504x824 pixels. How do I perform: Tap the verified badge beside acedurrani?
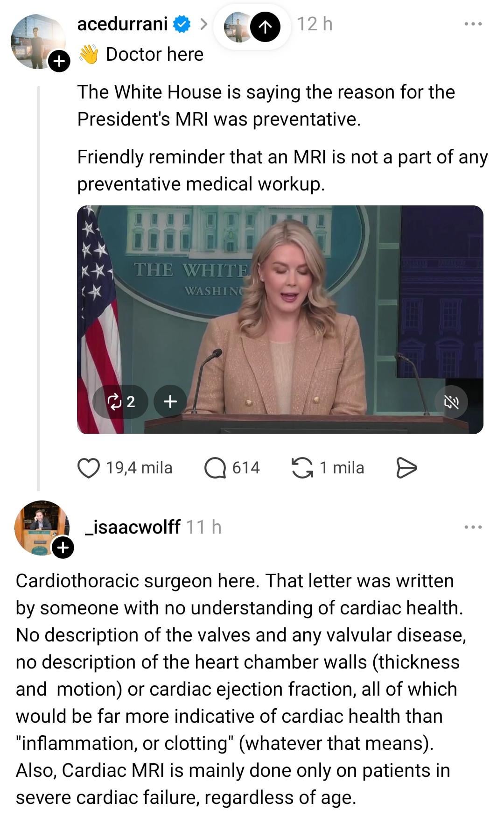[182, 24]
